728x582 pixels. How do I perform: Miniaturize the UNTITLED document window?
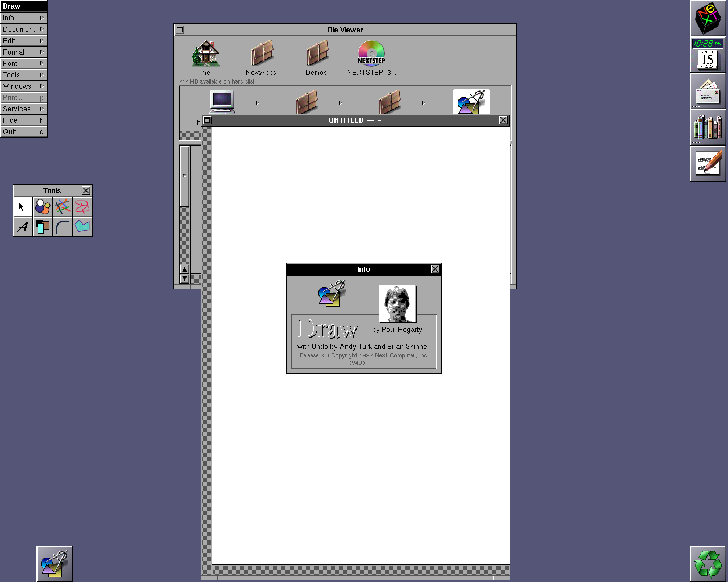[x=208, y=120]
